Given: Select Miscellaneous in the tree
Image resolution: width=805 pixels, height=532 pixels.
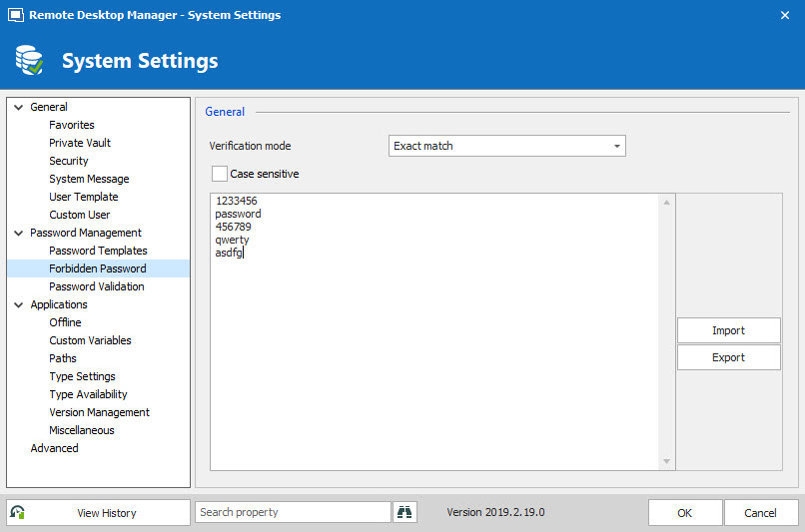Looking at the screenshot, I should [82, 430].
